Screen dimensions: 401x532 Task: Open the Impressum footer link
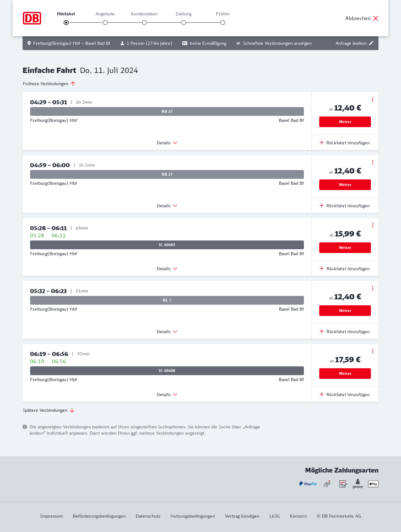(x=51, y=516)
